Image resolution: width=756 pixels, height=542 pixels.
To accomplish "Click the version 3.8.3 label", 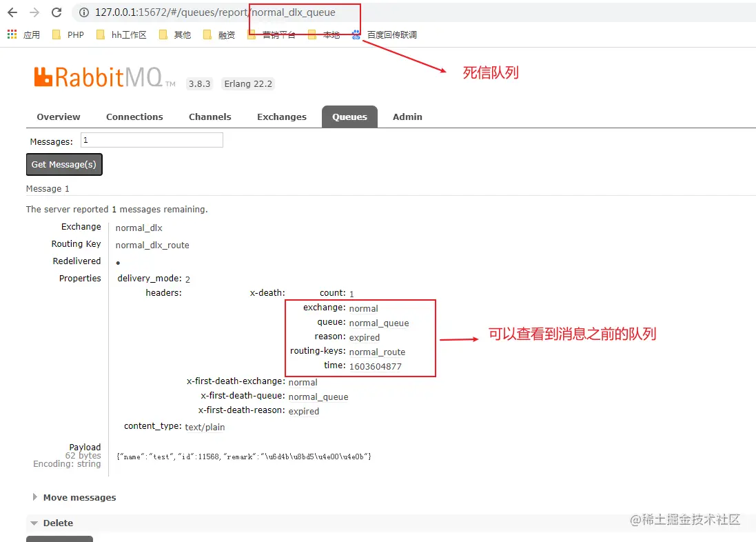I will click(200, 84).
